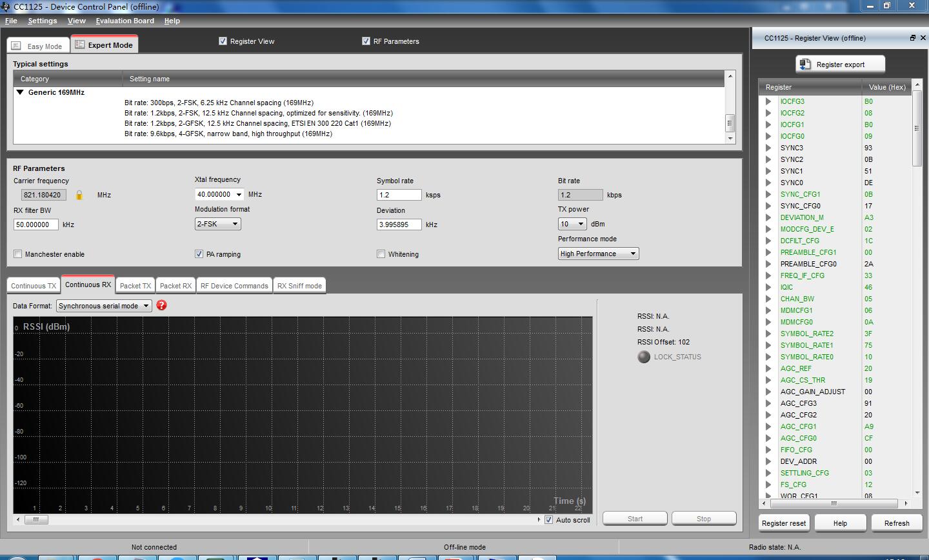Open the Evaluation Board menu
Screen dimensions: 929x560
coord(125,21)
